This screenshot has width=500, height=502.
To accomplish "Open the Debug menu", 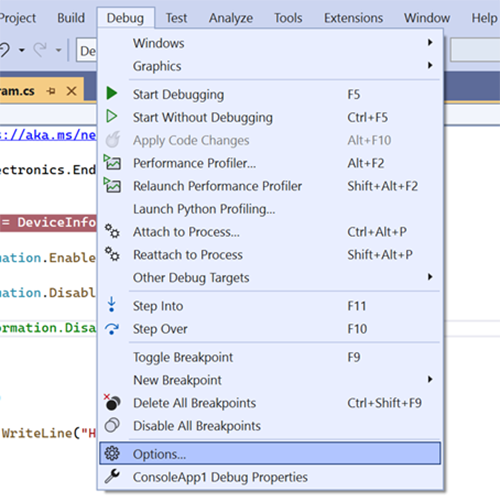I will point(126,18).
